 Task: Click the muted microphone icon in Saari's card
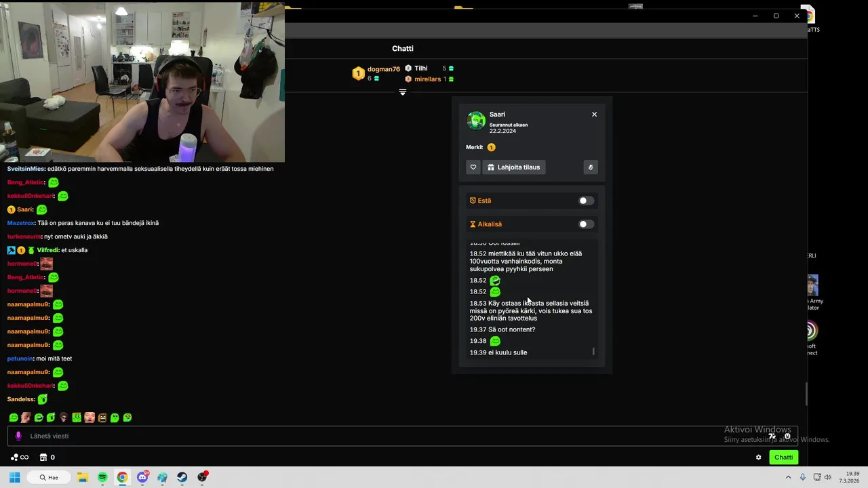click(591, 167)
